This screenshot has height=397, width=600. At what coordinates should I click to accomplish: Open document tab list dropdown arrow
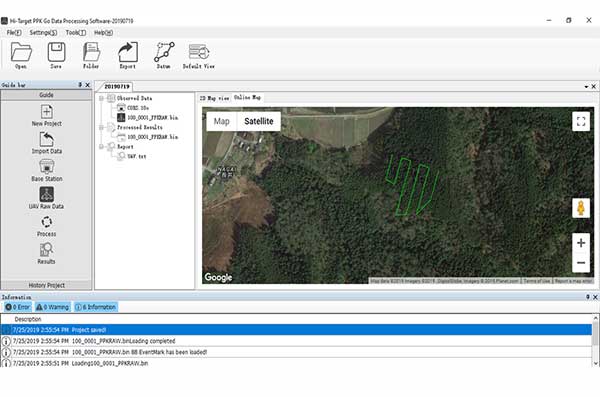pyautogui.click(x=586, y=87)
